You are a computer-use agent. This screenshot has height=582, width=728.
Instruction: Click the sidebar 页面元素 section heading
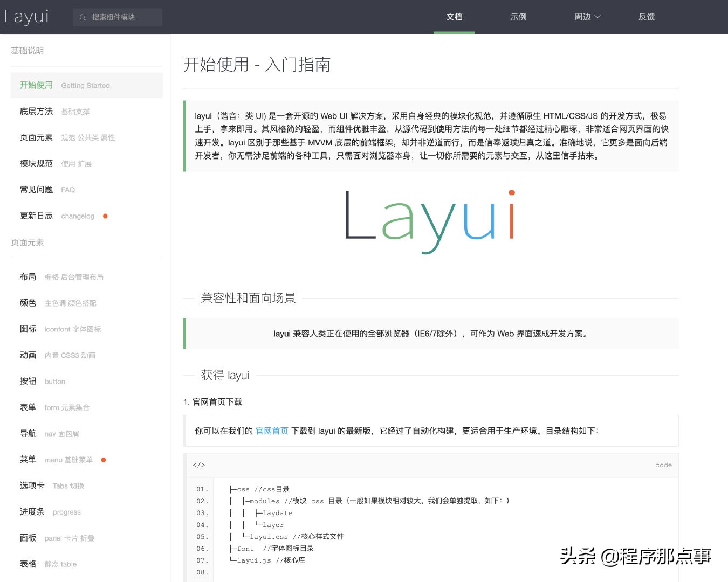(28, 242)
